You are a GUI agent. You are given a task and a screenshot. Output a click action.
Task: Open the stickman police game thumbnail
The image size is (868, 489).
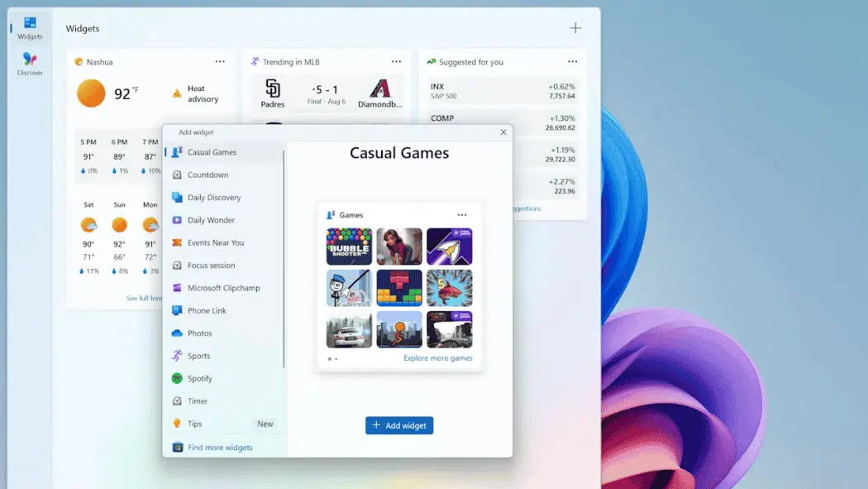(350, 288)
